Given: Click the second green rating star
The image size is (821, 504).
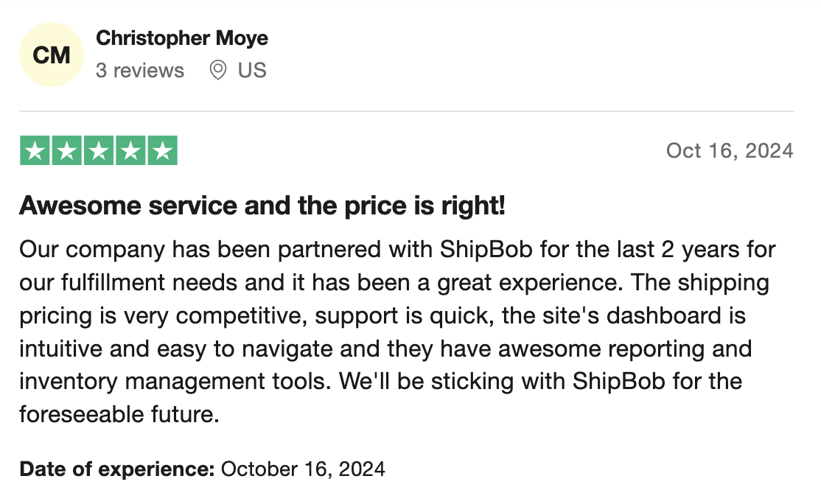Looking at the screenshot, I should click(66, 150).
